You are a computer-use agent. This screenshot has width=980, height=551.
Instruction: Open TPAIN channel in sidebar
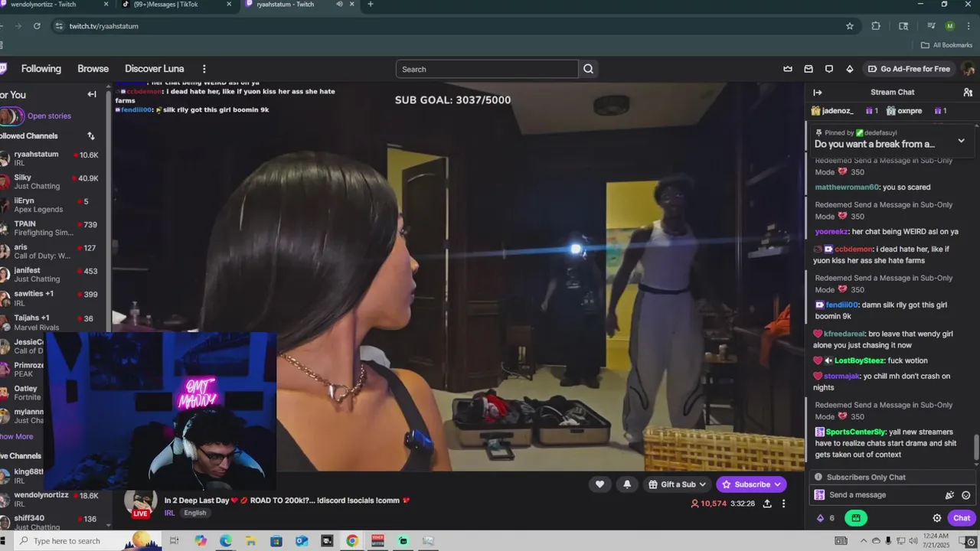(49, 228)
